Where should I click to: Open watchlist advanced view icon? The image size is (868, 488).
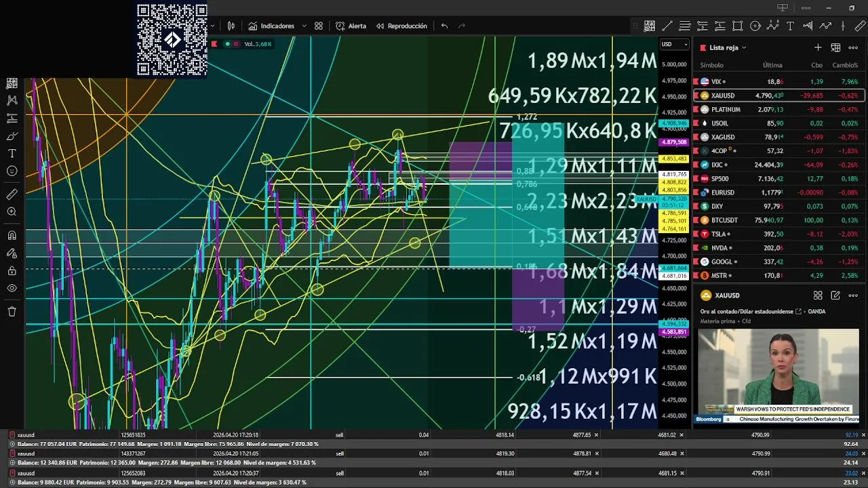[x=835, y=47]
